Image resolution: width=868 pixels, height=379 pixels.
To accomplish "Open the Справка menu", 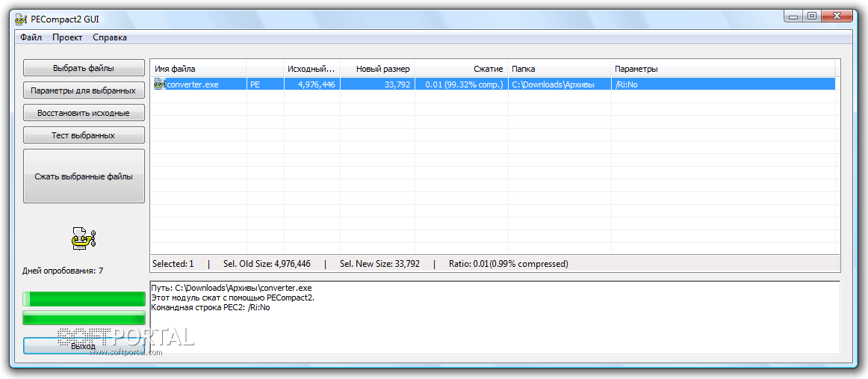I will coord(110,37).
